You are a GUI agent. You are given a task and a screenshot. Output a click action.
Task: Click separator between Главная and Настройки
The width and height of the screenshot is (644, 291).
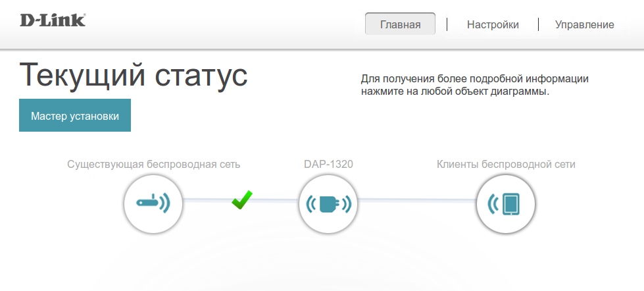[447, 24]
